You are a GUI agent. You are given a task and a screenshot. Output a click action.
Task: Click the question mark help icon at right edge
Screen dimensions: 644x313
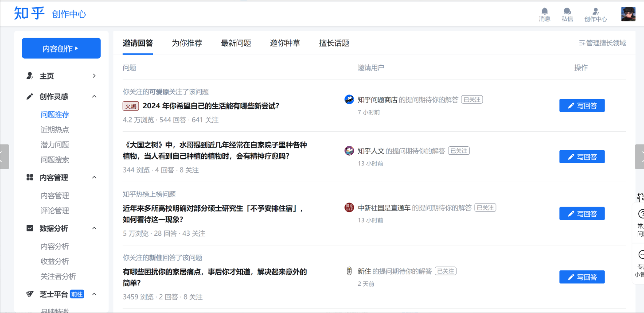[x=641, y=214]
